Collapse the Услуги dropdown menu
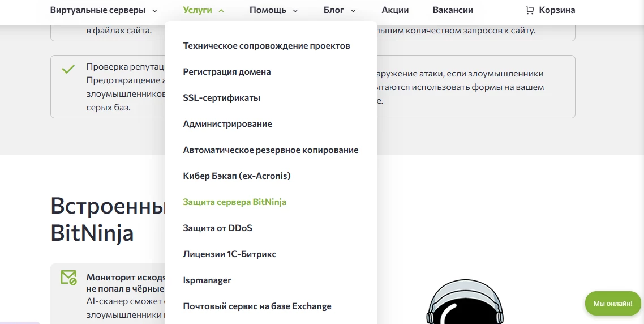 [x=203, y=10]
